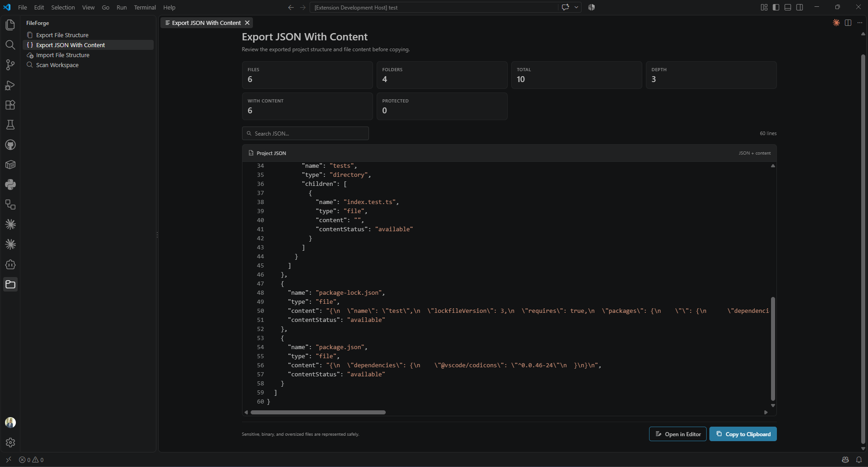The width and height of the screenshot is (868, 467).
Task: Select Import File Structure in FileForge
Action: 88,55
